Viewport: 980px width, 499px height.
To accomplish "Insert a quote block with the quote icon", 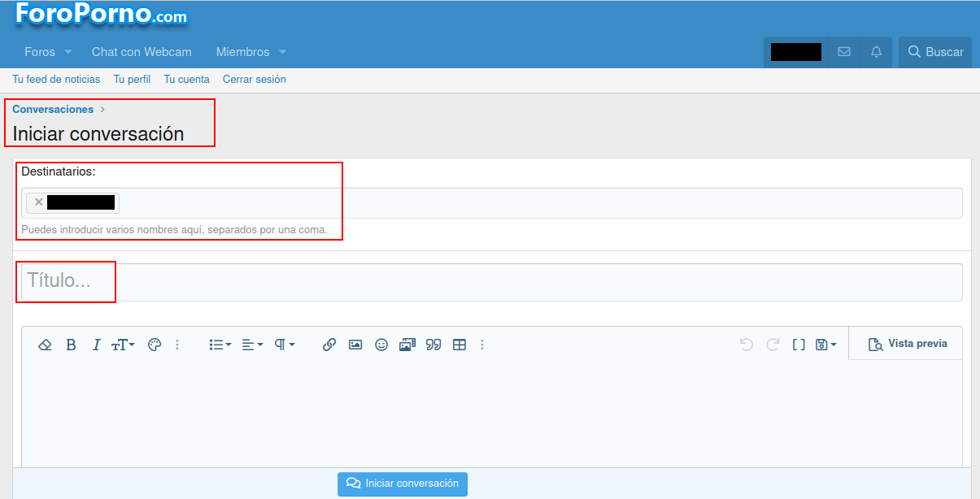I will pos(433,345).
